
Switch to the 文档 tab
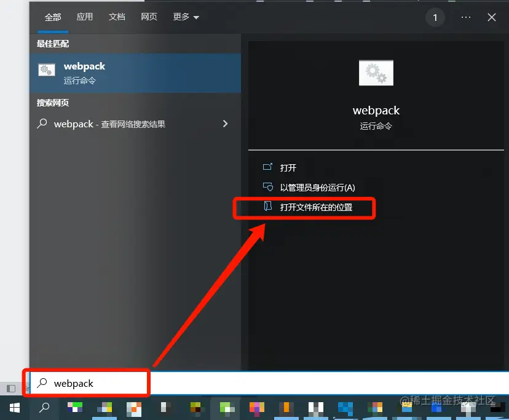tap(117, 17)
